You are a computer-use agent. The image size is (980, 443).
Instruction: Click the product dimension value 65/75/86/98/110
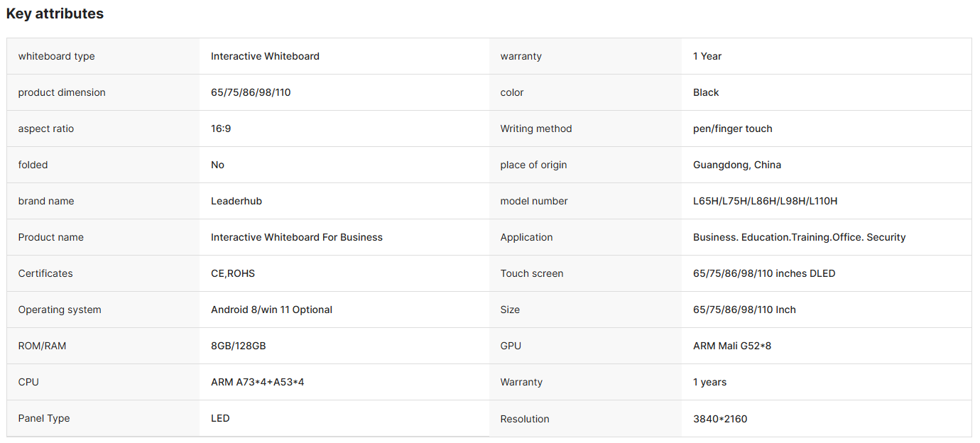point(251,92)
